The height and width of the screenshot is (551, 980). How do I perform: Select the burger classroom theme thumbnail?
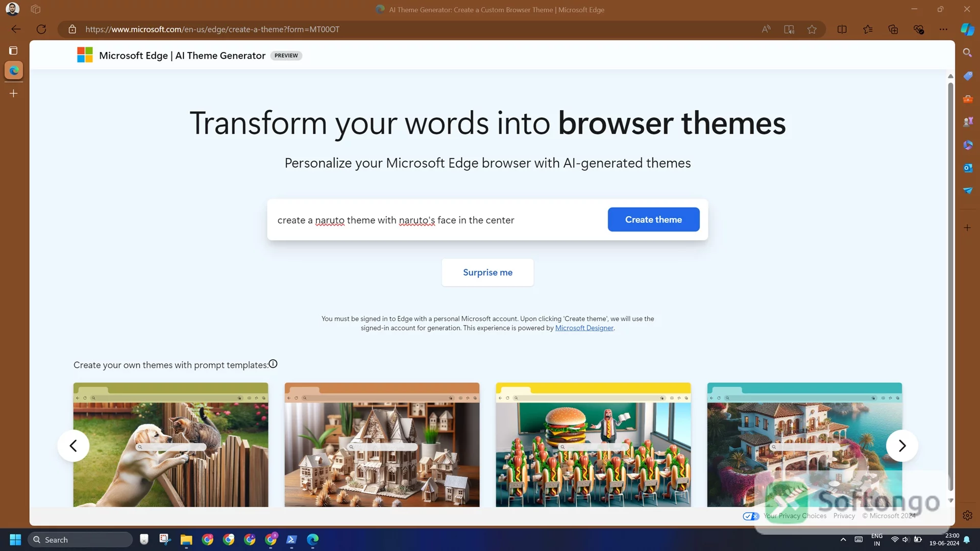[x=593, y=445]
